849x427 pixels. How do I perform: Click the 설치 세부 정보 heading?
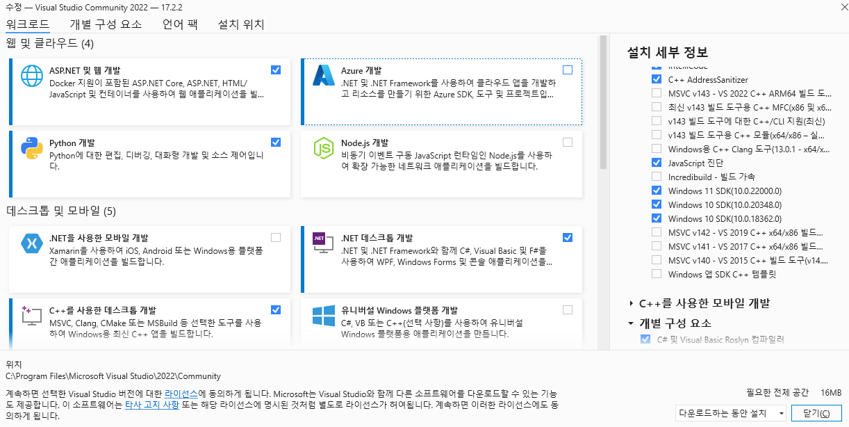(x=667, y=52)
